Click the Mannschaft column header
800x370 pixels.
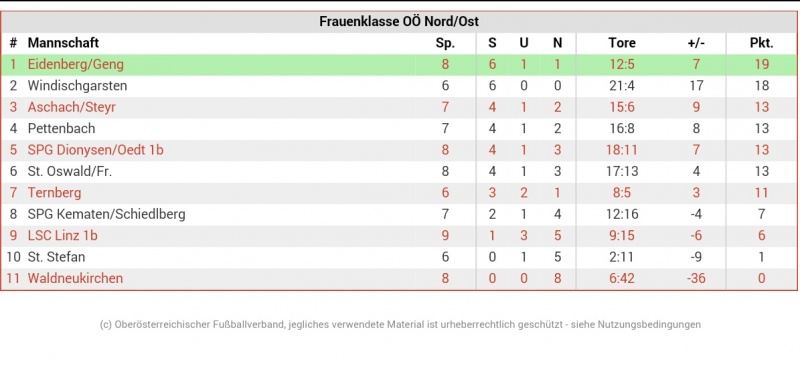coord(63,43)
